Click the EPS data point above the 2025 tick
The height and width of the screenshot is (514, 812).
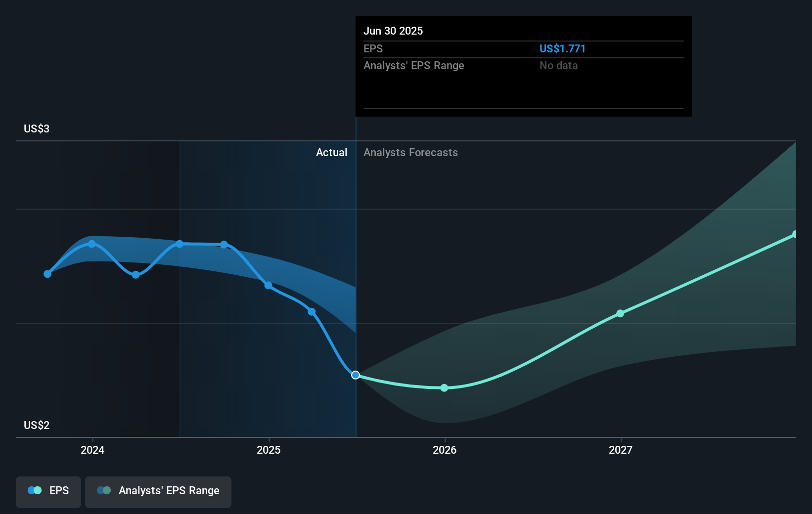pos(268,285)
